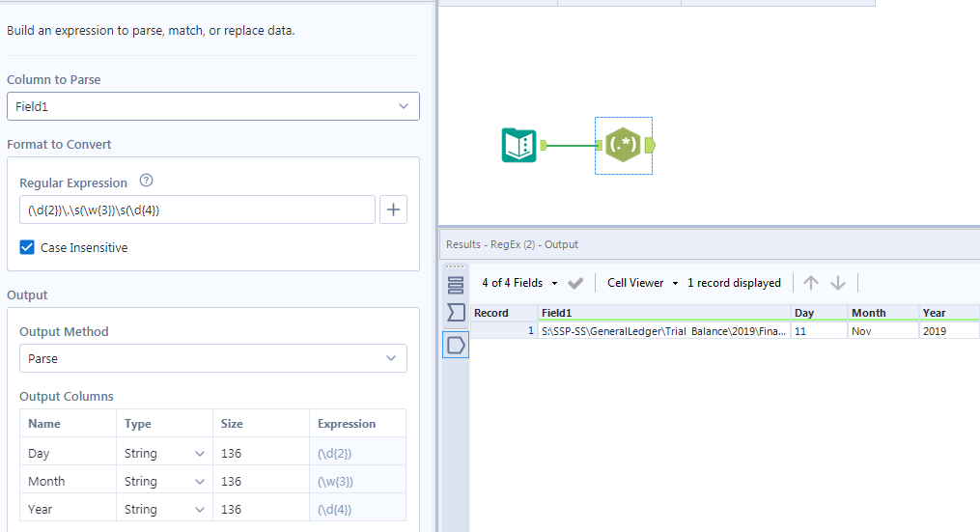Viewport: 980px width, 532px height.
Task: Open the Year column Type dropdown
Action: pyautogui.click(x=164, y=509)
